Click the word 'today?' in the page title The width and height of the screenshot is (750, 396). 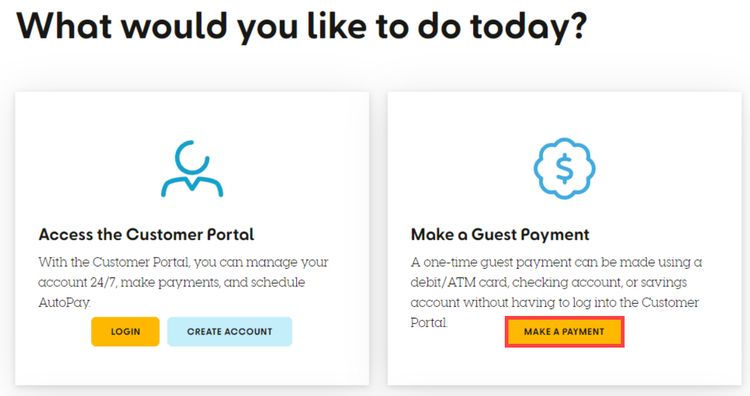528,26
